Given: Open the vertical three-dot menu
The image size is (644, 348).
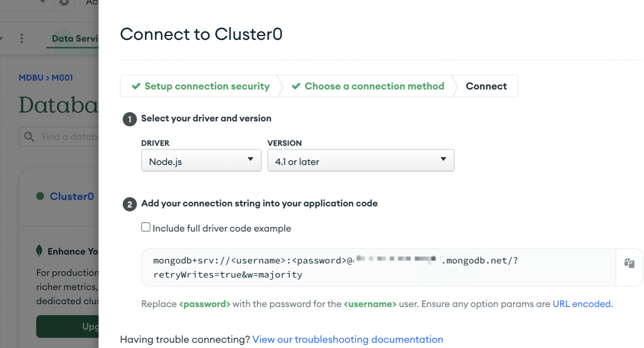Looking at the screenshot, I should pos(22,38).
